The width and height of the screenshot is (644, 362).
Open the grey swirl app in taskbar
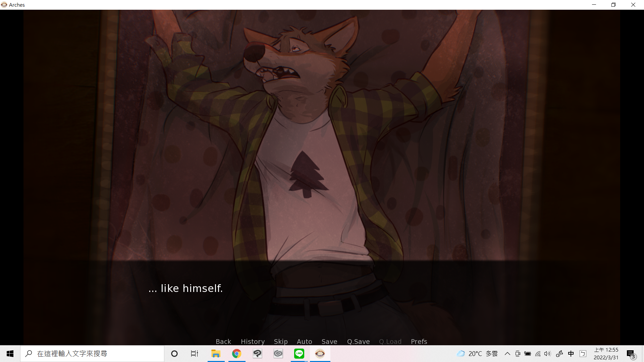point(278,354)
